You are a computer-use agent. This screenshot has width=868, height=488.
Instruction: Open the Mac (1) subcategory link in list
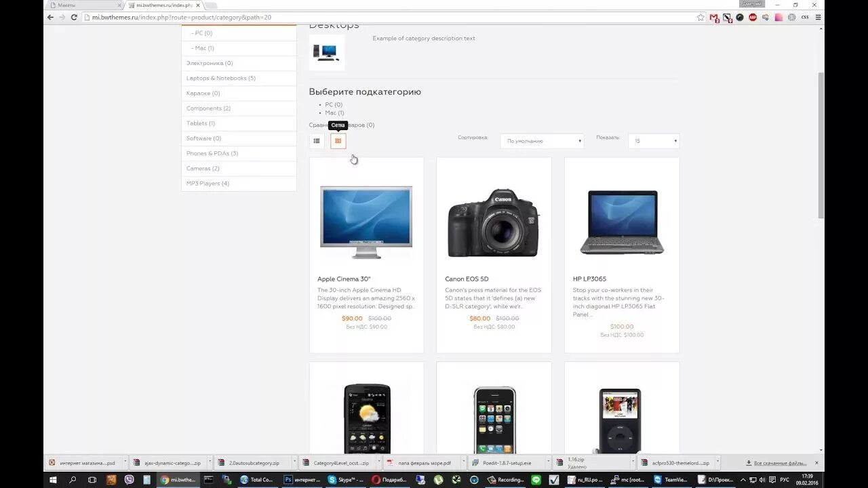pos(334,113)
